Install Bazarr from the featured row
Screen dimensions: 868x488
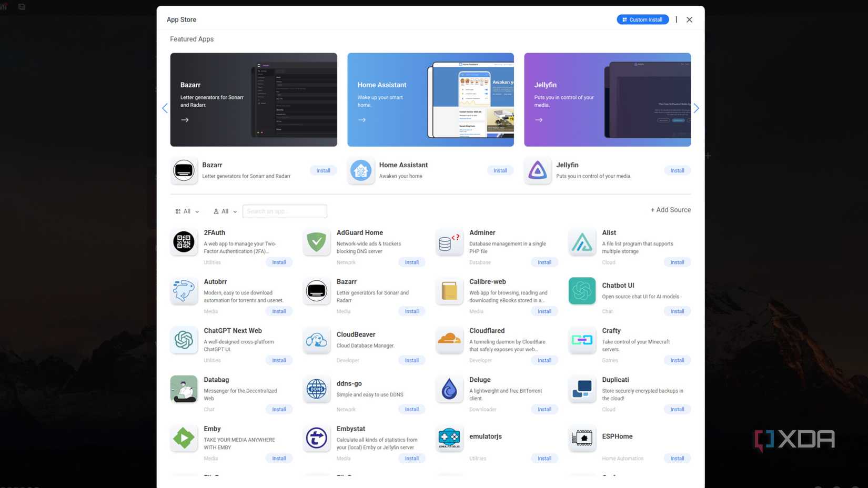click(x=323, y=170)
